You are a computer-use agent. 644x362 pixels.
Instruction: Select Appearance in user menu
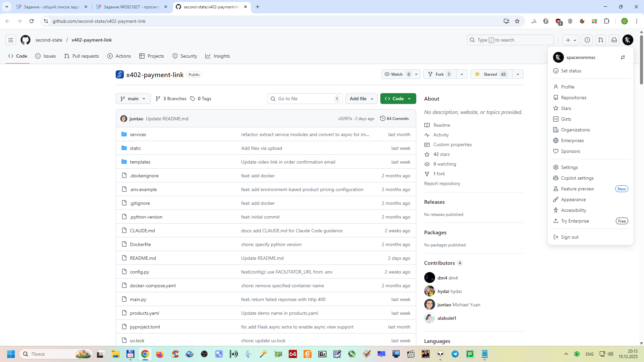coord(573,199)
